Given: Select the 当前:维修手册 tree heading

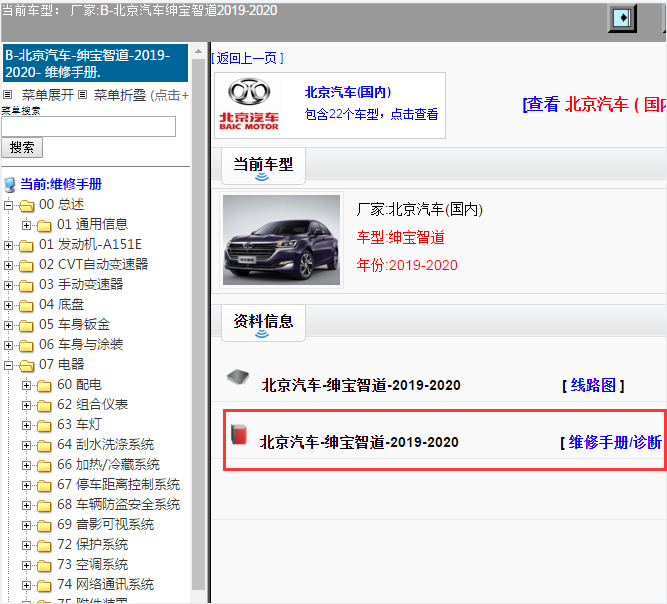Looking at the screenshot, I should [61, 185].
